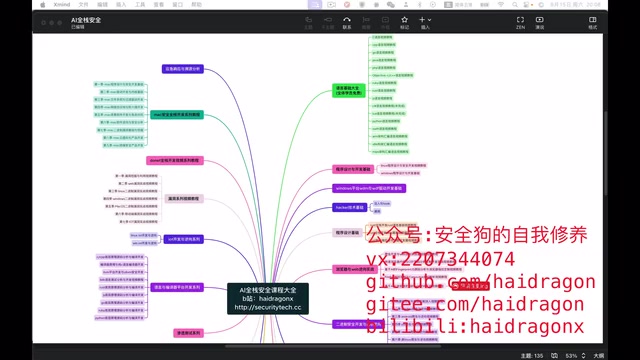Select the 渗透测试系列 pink topic
The image size is (640, 360).
point(188,333)
